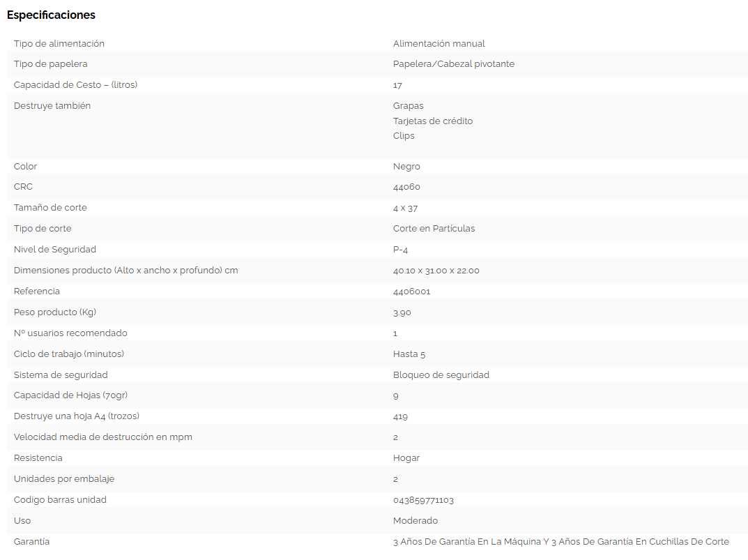The image size is (748, 560).
Task: Select the Tipo de alimentación label
Action: 59,43
